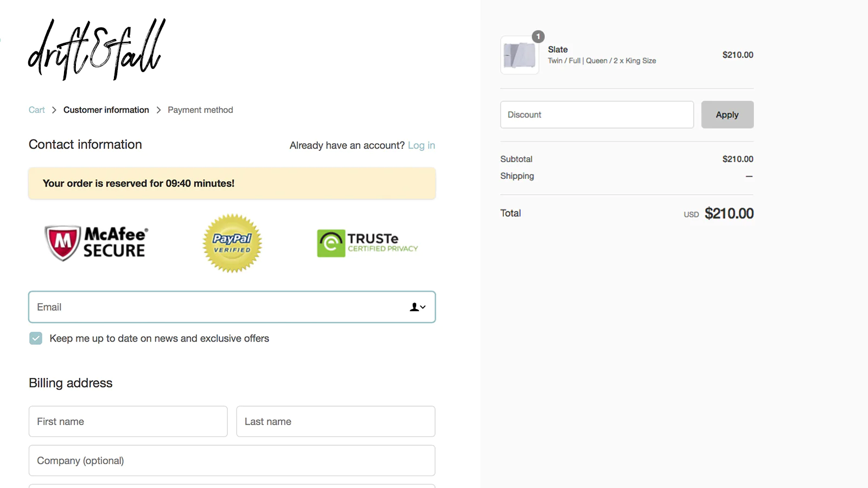The width and height of the screenshot is (868, 488).
Task: Select Customer information breadcrumb step
Action: pos(106,110)
